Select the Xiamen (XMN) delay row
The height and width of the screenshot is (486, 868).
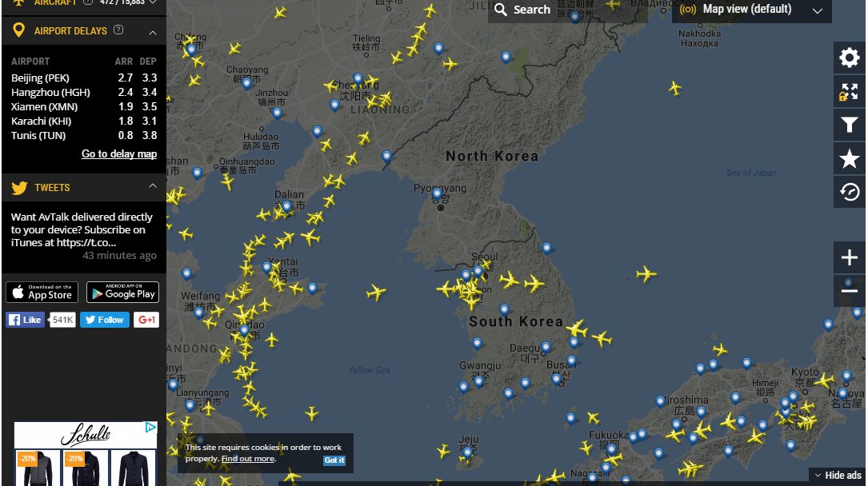coord(83,106)
